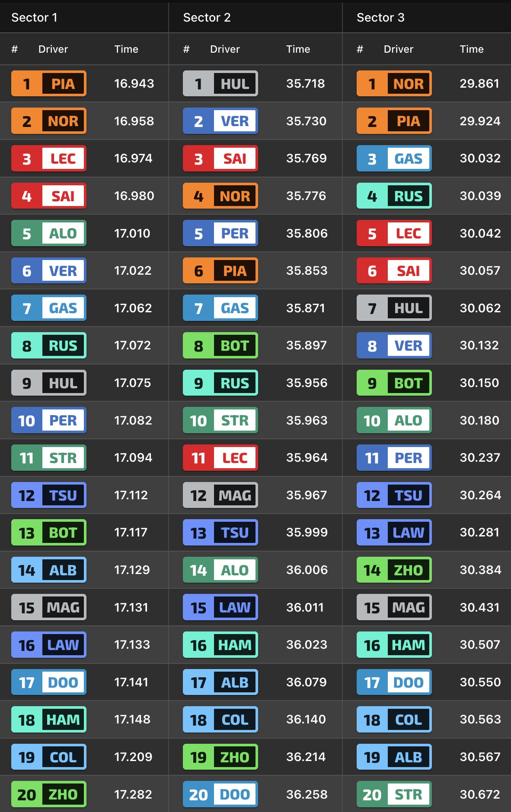Click the Sector 3 heading

pyautogui.click(x=380, y=17)
